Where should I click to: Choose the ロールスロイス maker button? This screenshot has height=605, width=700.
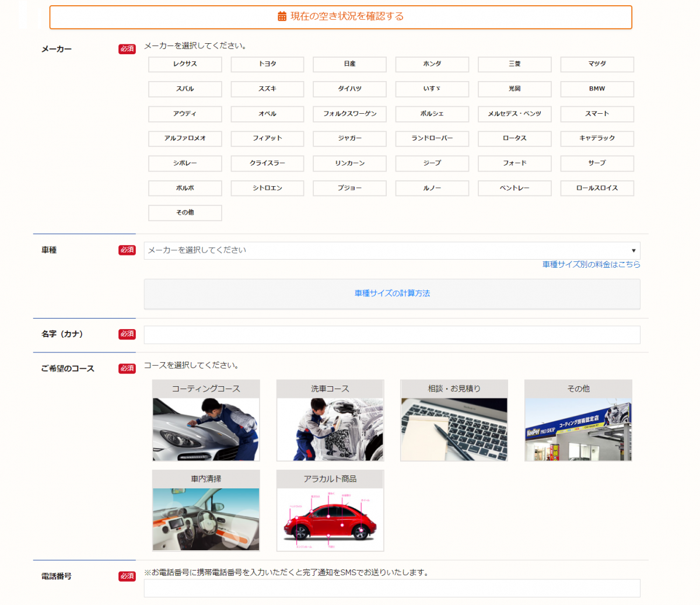597,188
